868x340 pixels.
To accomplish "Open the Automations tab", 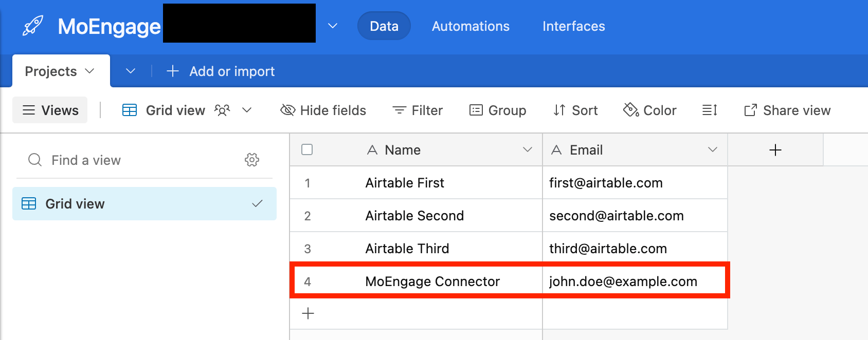I will 471,26.
